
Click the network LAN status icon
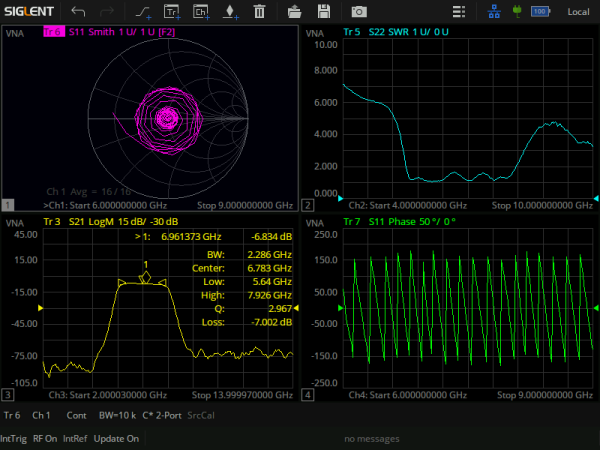497,12
